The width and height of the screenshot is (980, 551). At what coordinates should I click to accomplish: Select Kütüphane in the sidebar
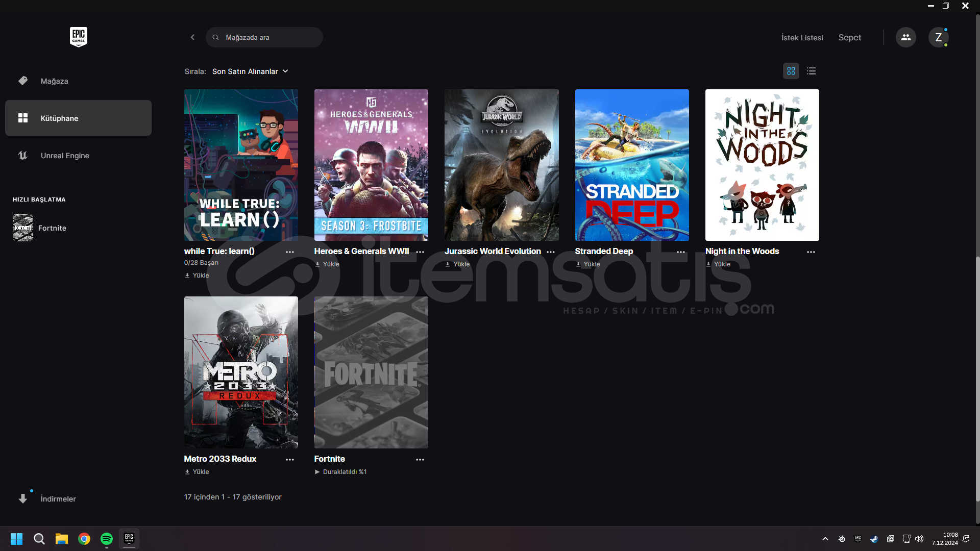click(78, 118)
